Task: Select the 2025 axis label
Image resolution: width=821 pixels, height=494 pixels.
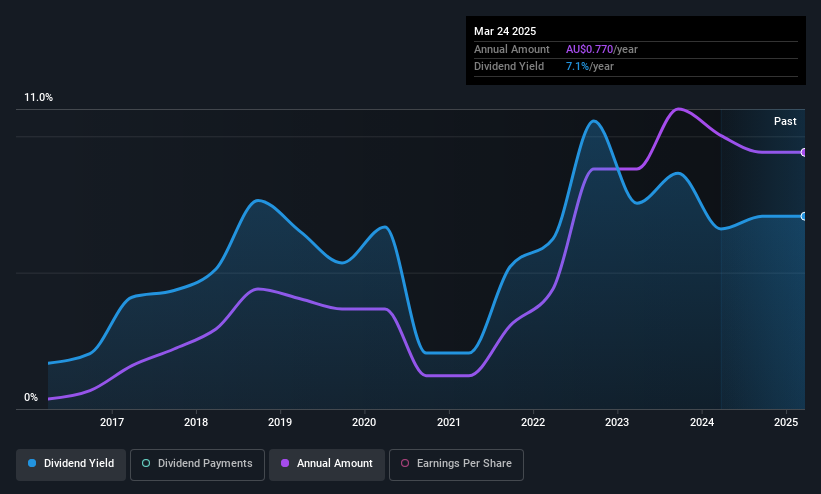Action: (786, 422)
